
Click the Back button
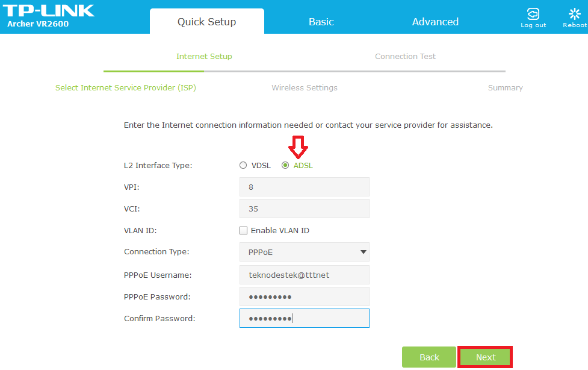429,357
